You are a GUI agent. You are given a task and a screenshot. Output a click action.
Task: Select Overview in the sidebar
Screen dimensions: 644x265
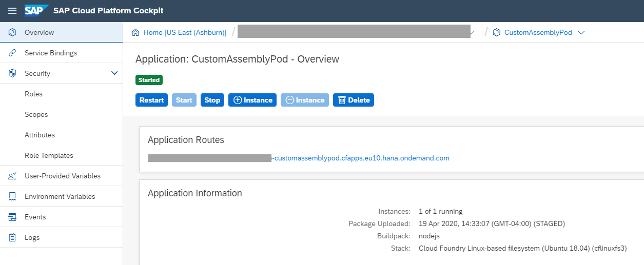[x=39, y=32]
